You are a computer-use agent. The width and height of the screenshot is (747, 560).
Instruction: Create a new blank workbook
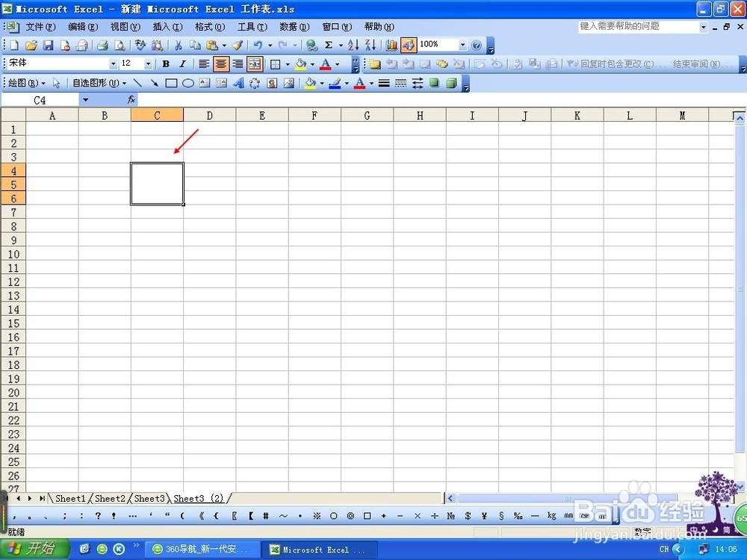14,46
